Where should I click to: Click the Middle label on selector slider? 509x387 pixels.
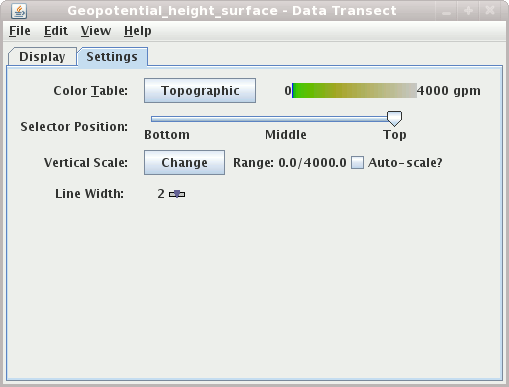(286, 135)
